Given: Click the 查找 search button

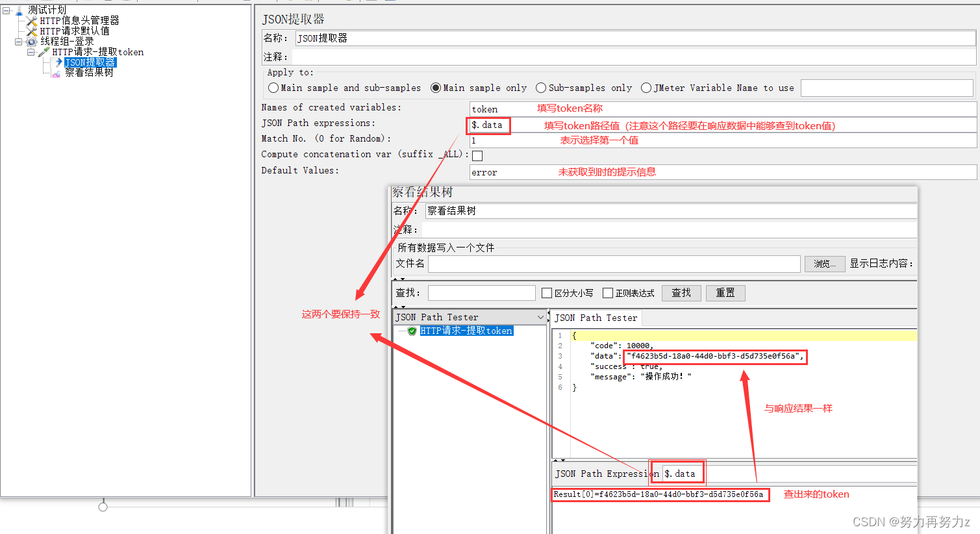Looking at the screenshot, I should click(x=681, y=293).
